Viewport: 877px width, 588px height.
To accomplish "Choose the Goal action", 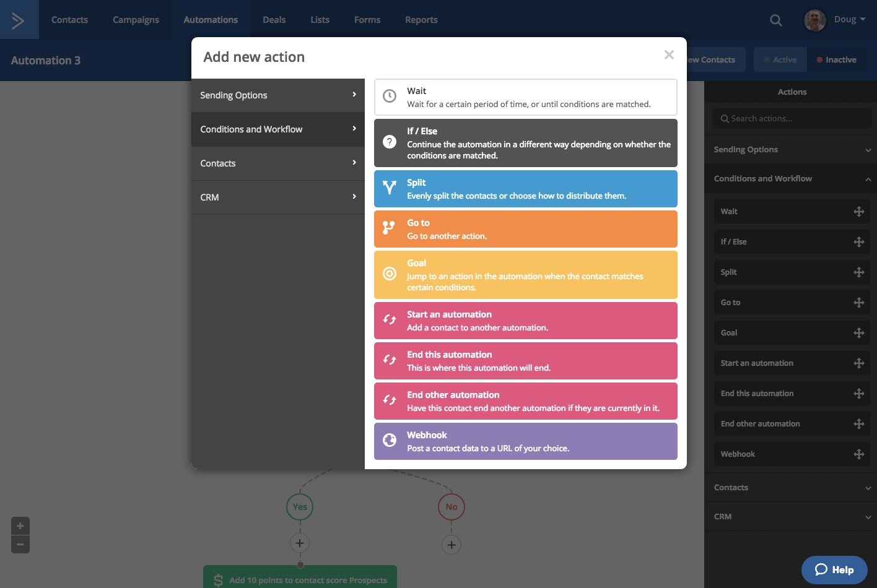I will (x=526, y=275).
